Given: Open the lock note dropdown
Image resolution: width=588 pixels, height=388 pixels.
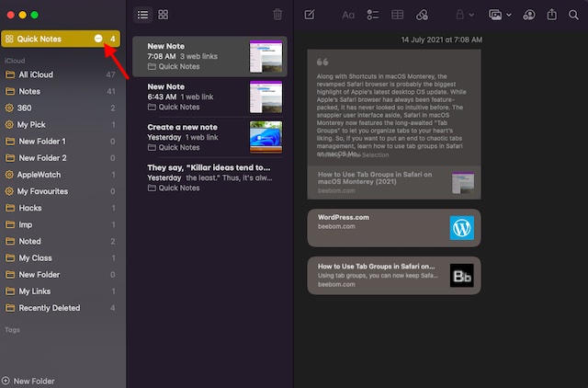Looking at the screenshot, I should click(x=464, y=15).
